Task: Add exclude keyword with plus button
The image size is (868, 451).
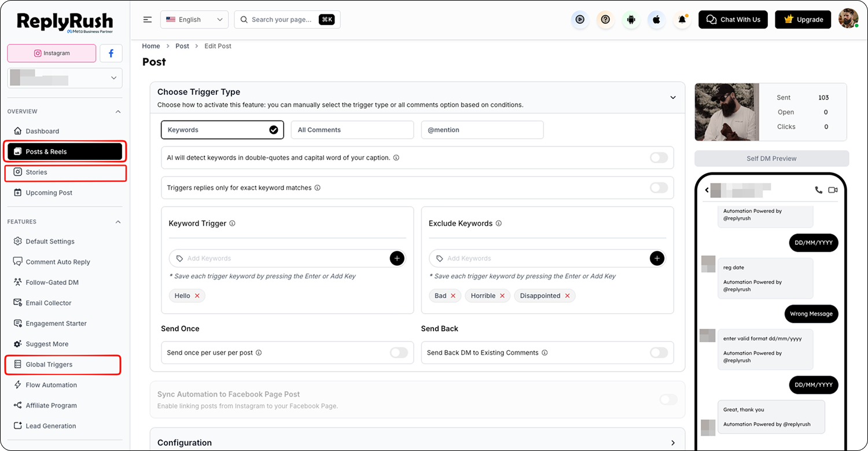Action: click(657, 258)
